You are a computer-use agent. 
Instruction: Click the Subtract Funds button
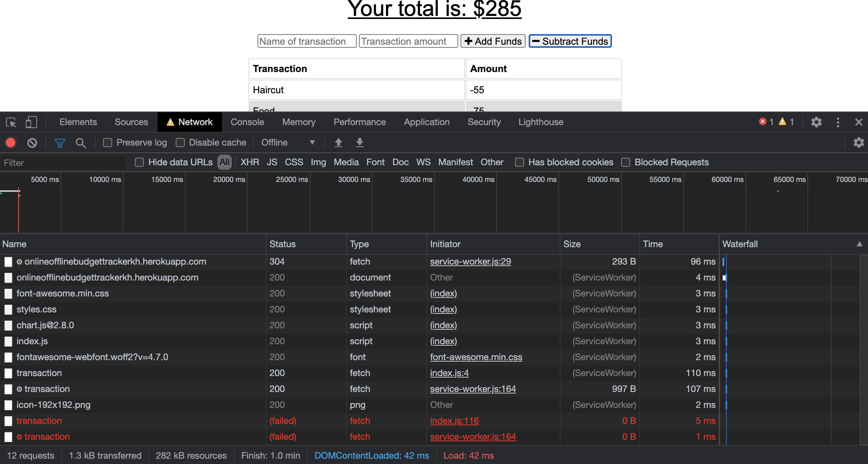[570, 41]
